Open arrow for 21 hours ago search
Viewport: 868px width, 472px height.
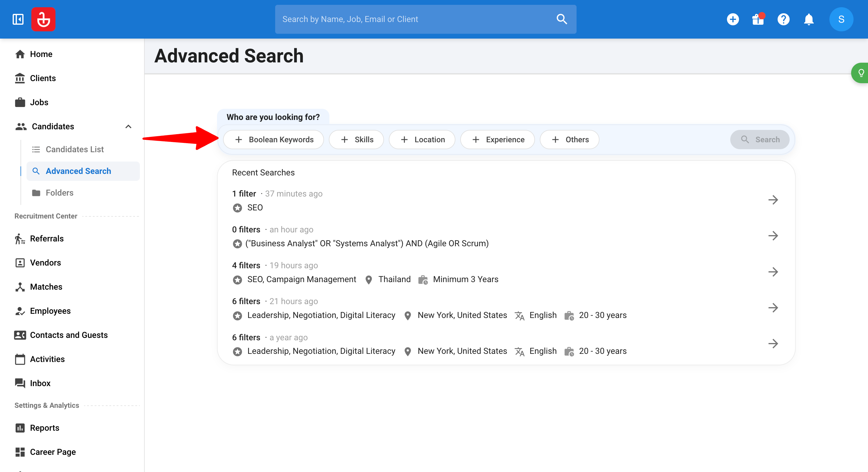(x=773, y=308)
